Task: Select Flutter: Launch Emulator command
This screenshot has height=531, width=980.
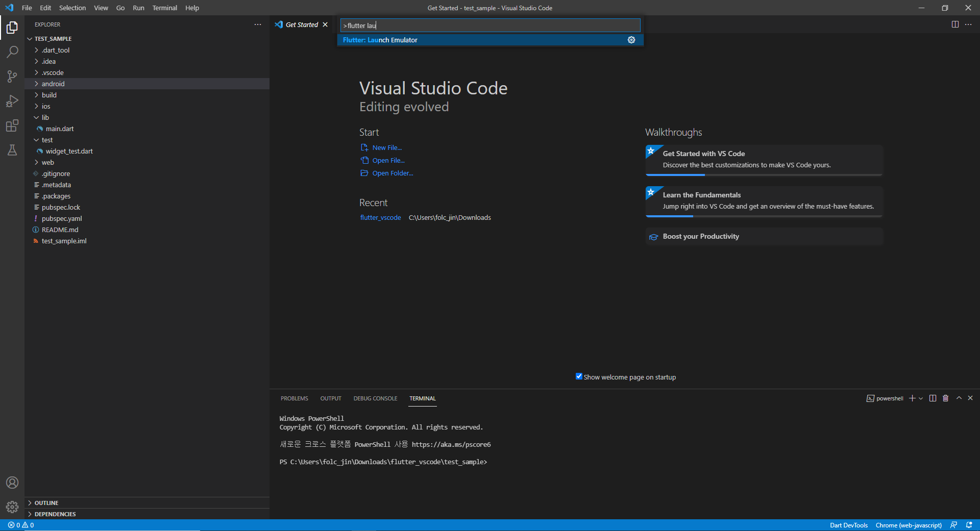Action: coord(490,40)
